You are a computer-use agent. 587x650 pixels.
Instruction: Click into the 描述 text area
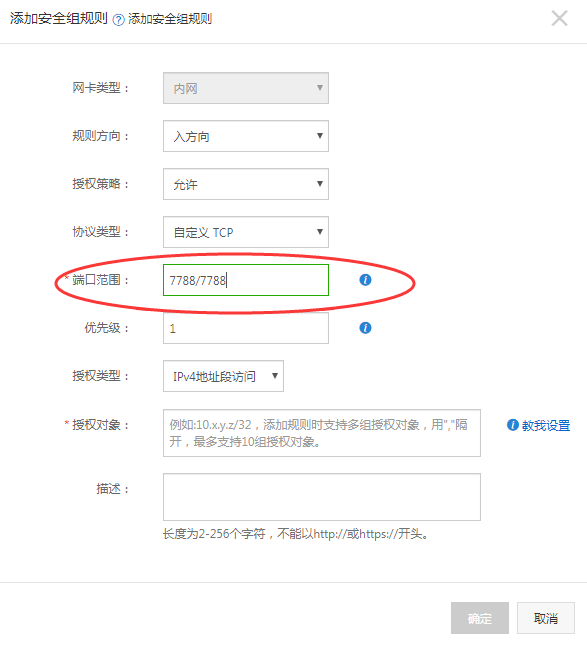[322, 497]
